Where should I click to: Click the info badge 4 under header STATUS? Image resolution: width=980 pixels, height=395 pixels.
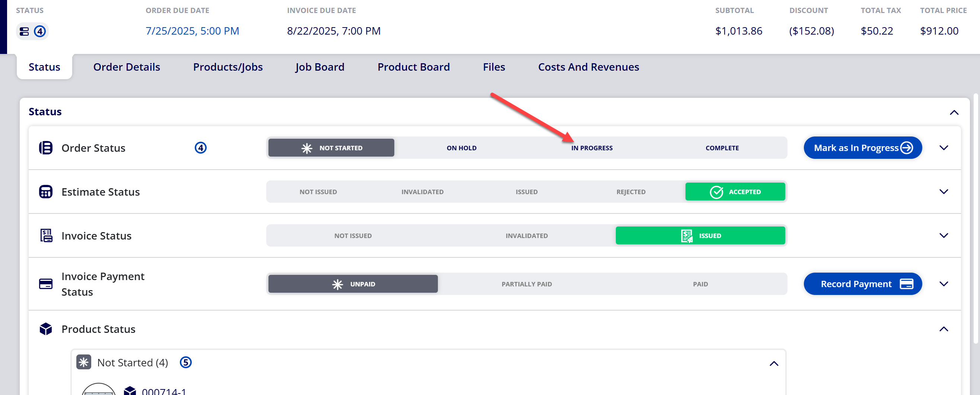coord(40,31)
